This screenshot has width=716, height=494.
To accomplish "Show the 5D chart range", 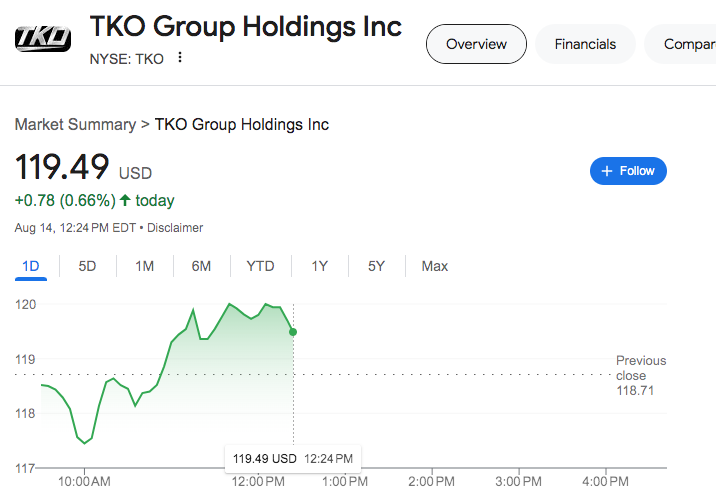I will [88, 266].
